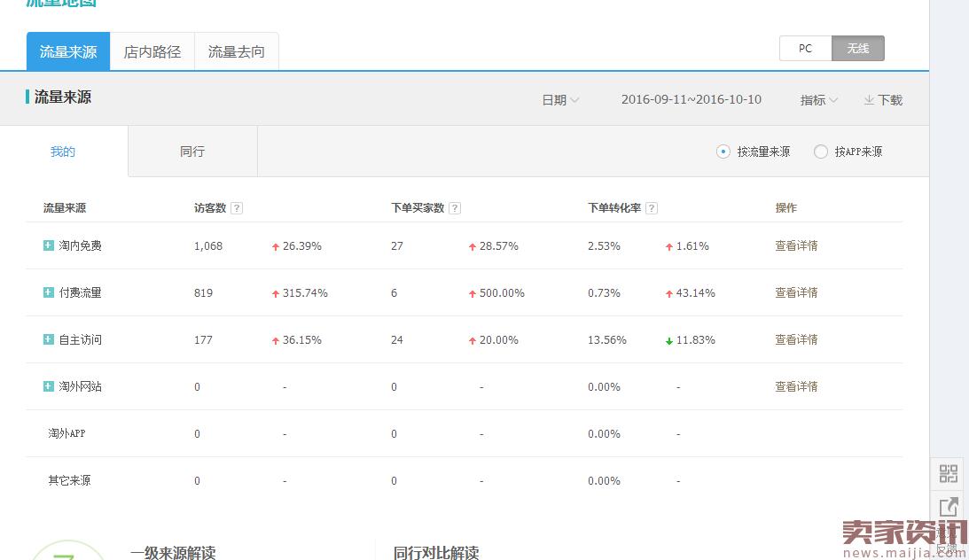The height and width of the screenshot is (560, 969).
Task: Click the 28.57% buyer growth value
Action: tap(499, 245)
